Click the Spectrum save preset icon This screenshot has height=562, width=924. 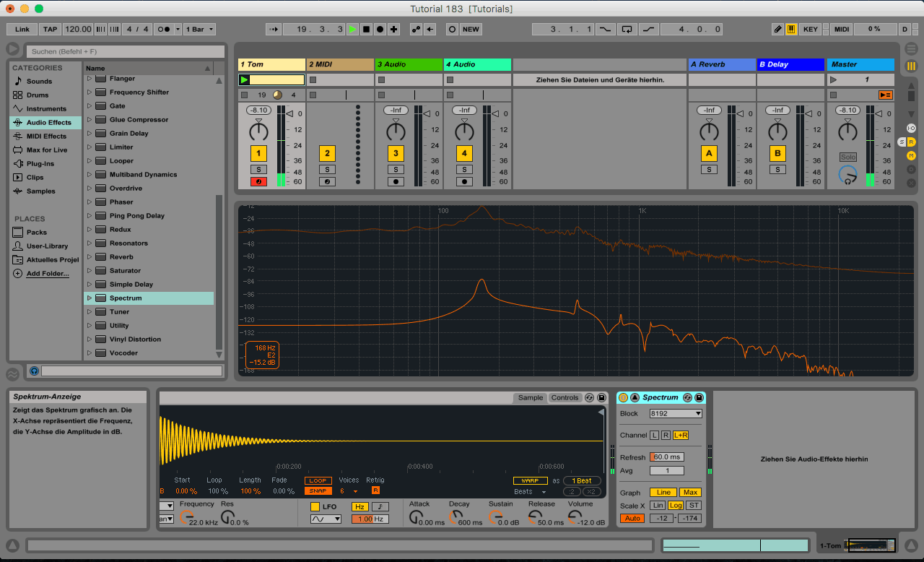click(x=699, y=397)
